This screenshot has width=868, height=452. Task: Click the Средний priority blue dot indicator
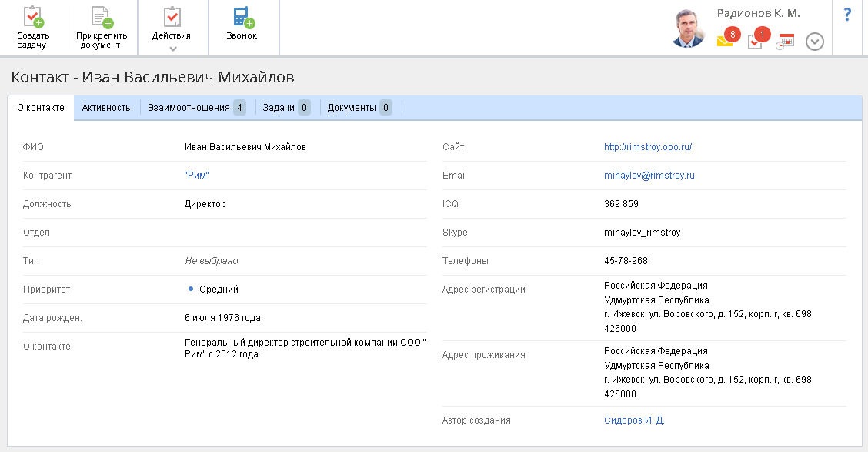pos(190,290)
